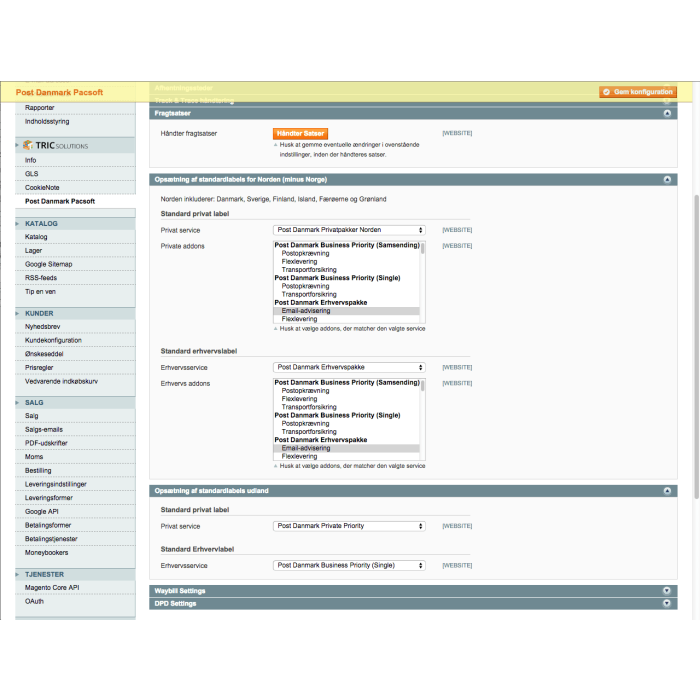Open Google Sitemap settings
700x700 pixels.
click(48, 264)
